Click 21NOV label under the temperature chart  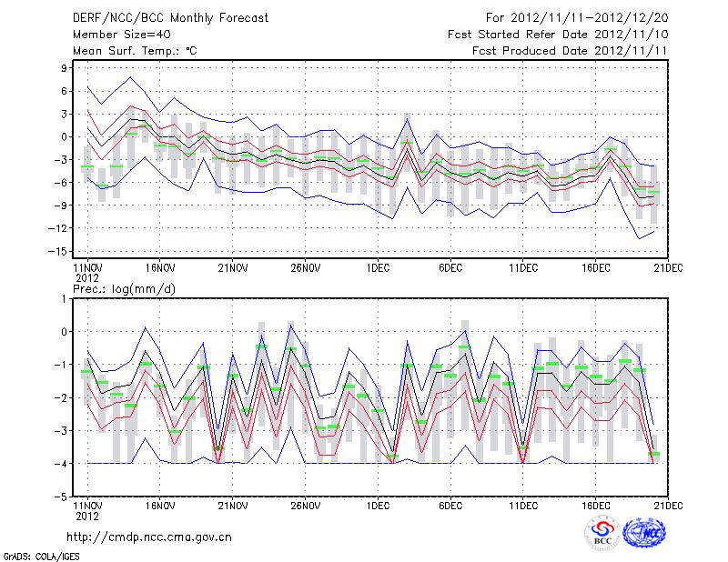tap(232, 268)
